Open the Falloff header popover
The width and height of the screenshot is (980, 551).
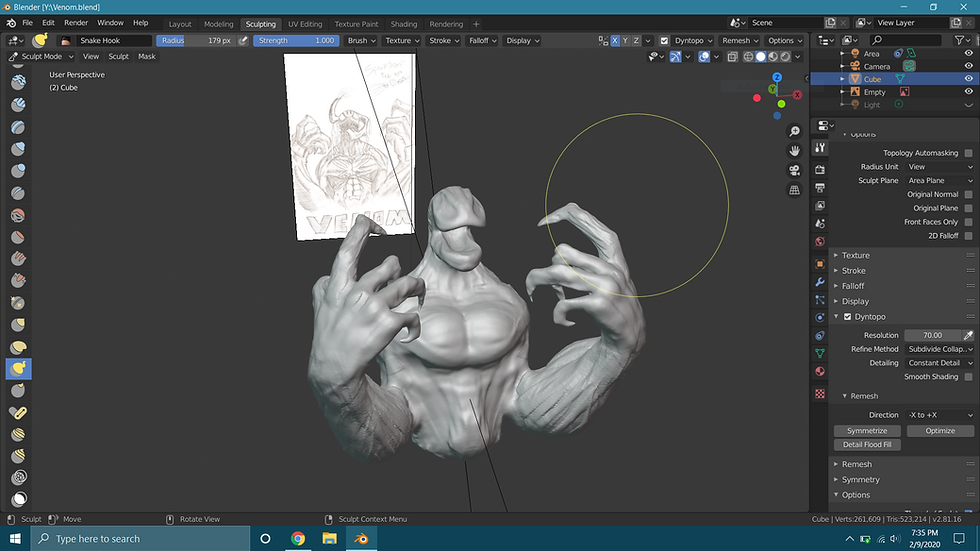[x=482, y=41]
